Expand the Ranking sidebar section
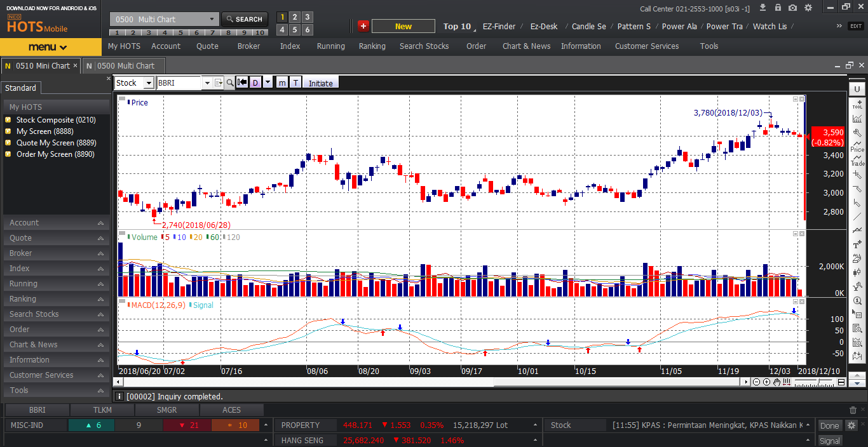Screen dimensions: 868x447 pos(57,299)
